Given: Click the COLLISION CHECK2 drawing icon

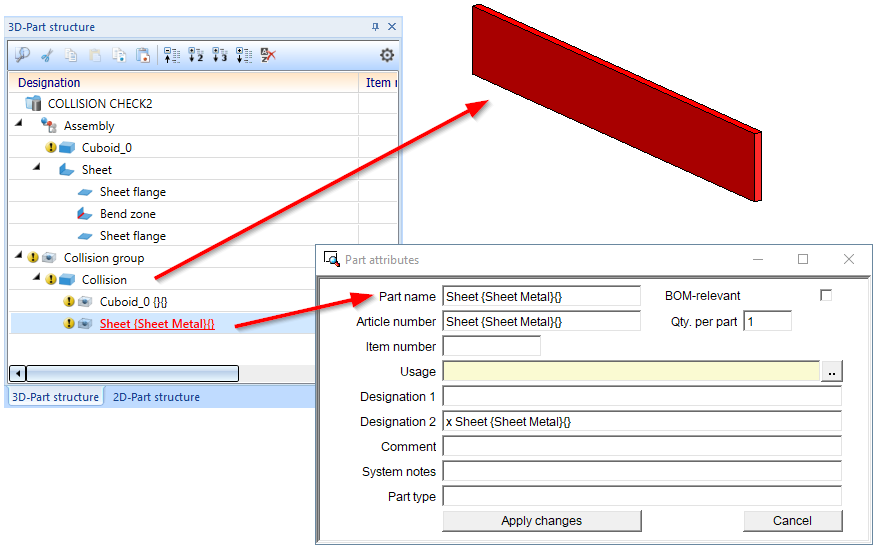Looking at the screenshot, I should (34, 103).
